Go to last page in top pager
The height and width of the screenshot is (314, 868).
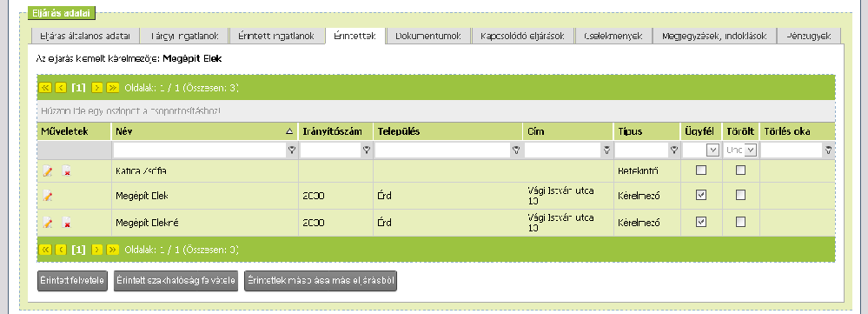coord(113,88)
